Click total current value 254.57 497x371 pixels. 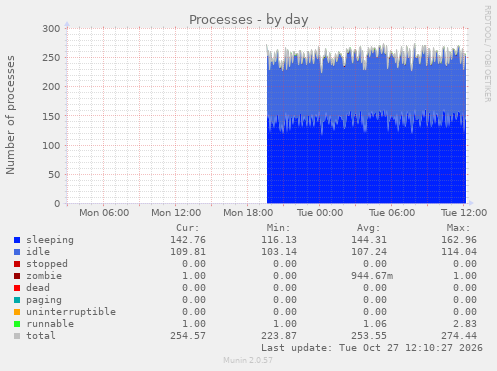tap(188, 336)
